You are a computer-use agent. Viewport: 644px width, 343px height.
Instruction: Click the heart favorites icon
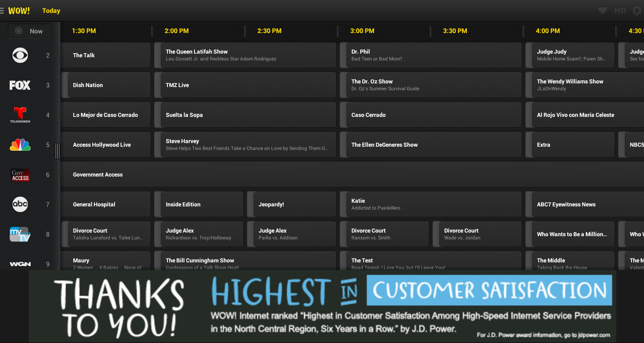(x=602, y=10)
